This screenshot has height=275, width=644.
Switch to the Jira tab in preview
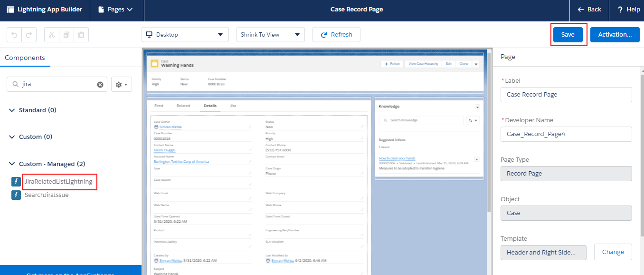[x=233, y=106]
